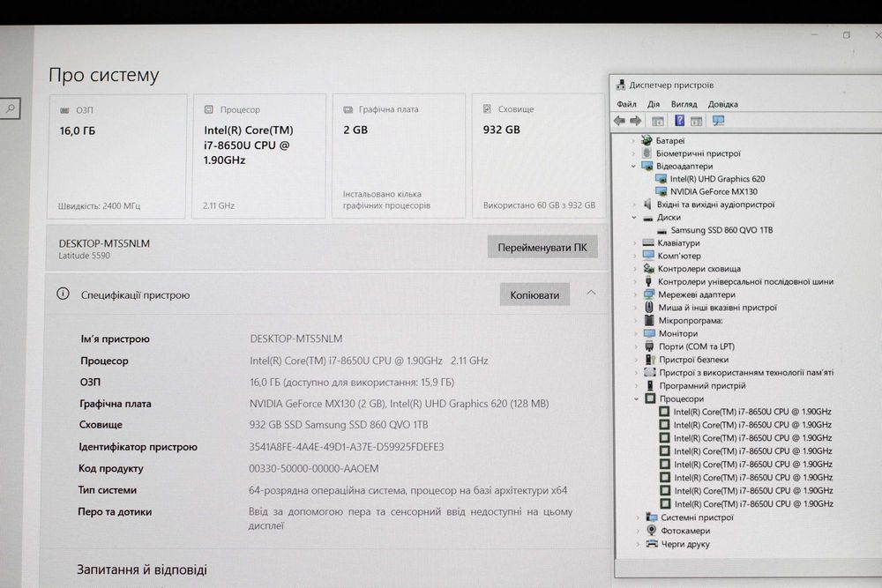Open the Процесор i7-8650U summary card
Screen dimensions: 882x588
tap(258, 156)
